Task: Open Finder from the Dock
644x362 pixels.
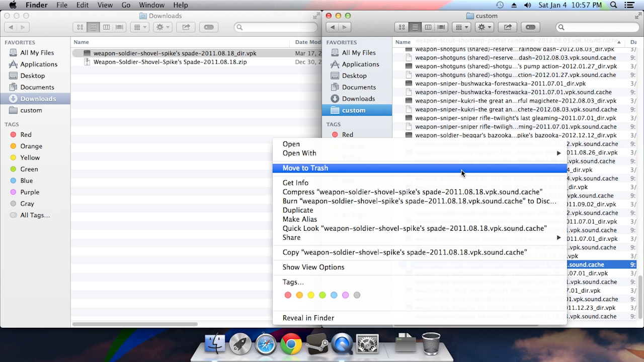Action: click(x=215, y=344)
